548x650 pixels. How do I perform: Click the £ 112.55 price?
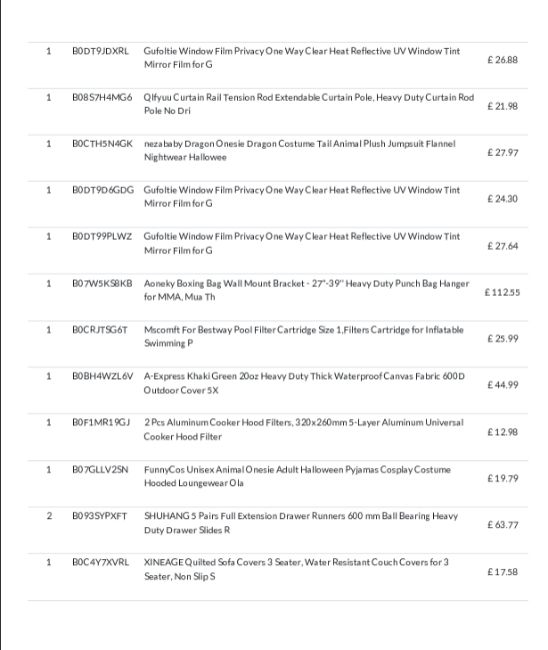pos(502,292)
